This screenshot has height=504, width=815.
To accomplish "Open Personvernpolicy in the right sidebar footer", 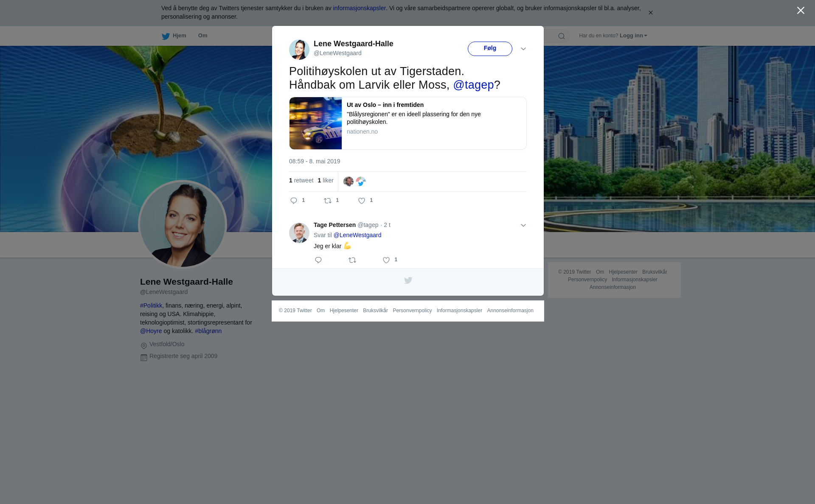I will pyautogui.click(x=587, y=280).
